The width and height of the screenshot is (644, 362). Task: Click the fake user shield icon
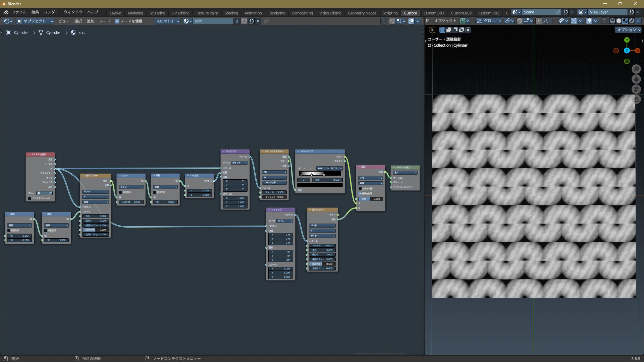click(x=245, y=21)
